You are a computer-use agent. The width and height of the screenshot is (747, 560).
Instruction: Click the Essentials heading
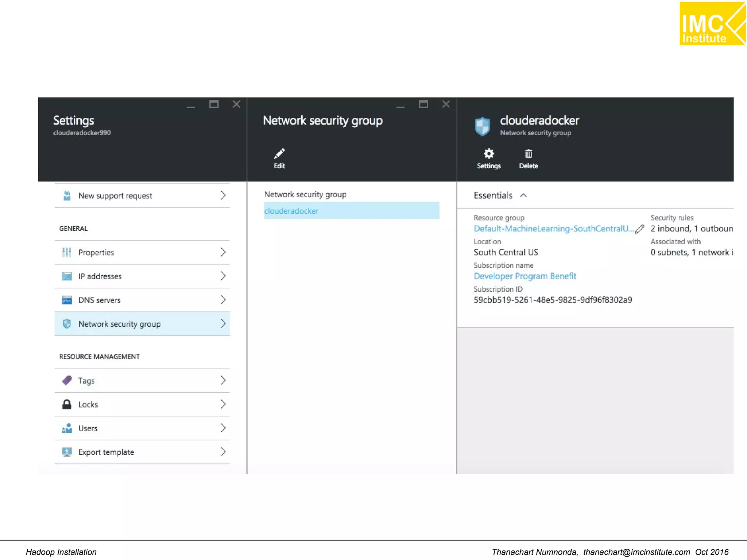click(x=493, y=195)
